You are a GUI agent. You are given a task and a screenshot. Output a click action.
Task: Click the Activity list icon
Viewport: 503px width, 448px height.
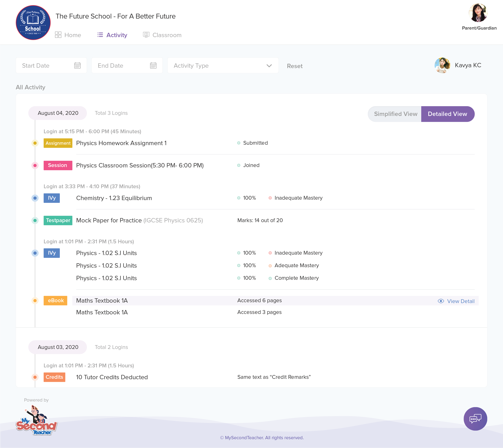click(100, 35)
